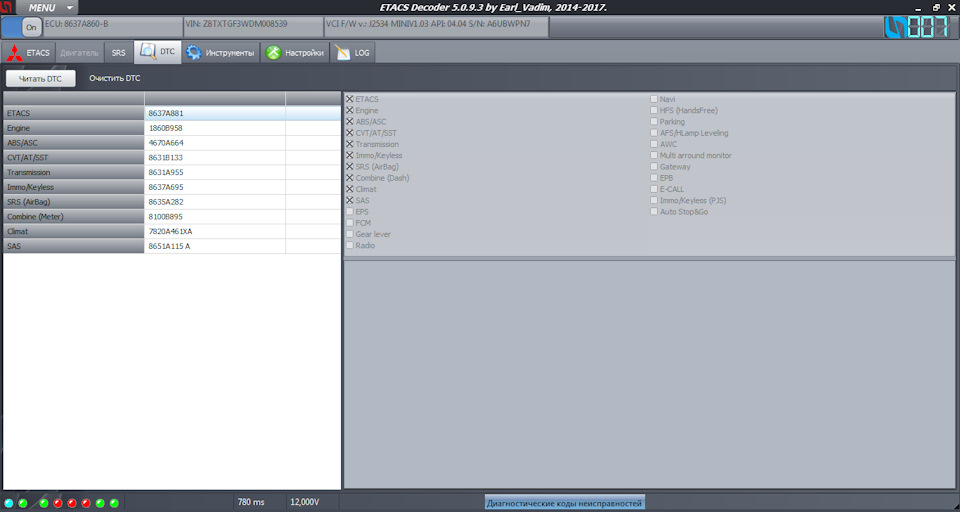The height and width of the screenshot is (512, 960).
Task: Enable the E-CALL checkbox
Action: tap(654, 189)
